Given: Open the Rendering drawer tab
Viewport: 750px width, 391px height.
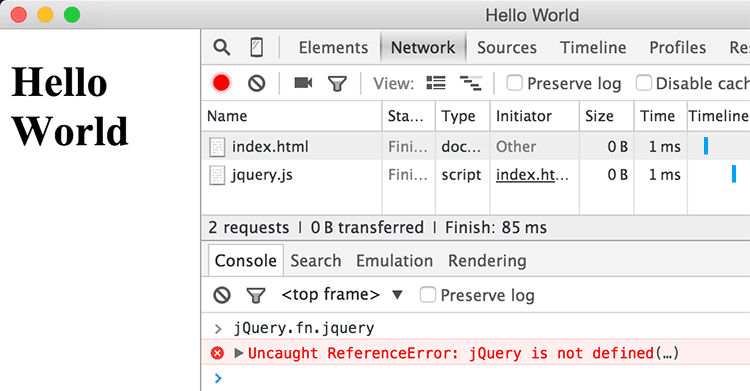Looking at the screenshot, I should (x=487, y=260).
